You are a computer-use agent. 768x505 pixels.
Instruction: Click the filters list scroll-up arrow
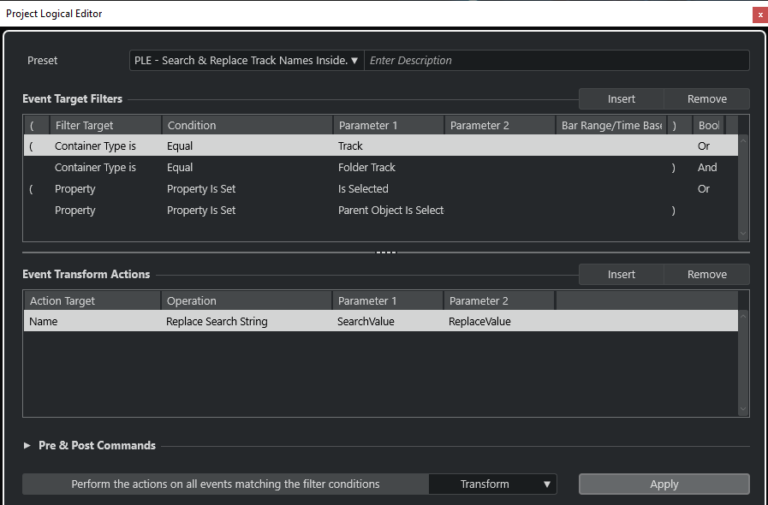click(x=743, y=141)
